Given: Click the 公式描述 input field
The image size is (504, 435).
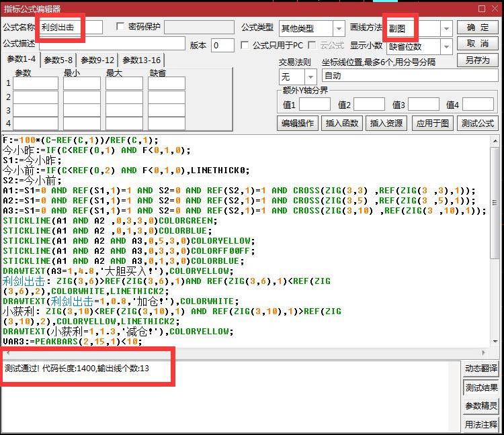Looking at the screenshot, I should point(112,44).
